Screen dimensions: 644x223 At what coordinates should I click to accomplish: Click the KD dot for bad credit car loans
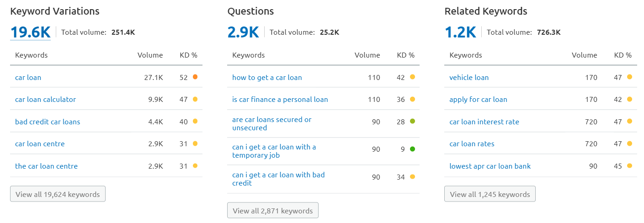point(195,122)
